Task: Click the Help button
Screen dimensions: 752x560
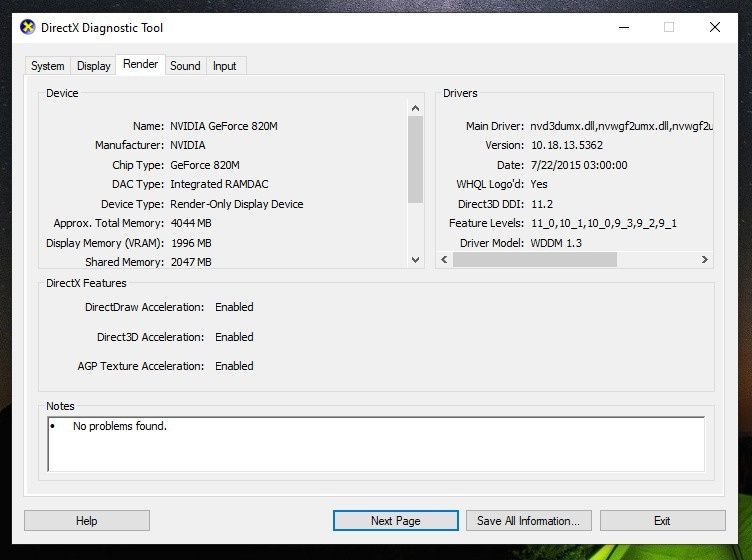Action: coord(87,521)
